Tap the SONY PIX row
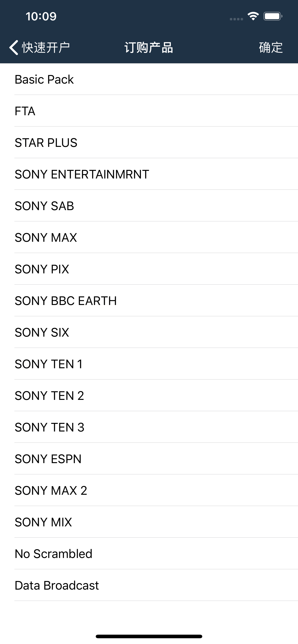This screenshot has height=644, width=298. click(x=149, y=269)
